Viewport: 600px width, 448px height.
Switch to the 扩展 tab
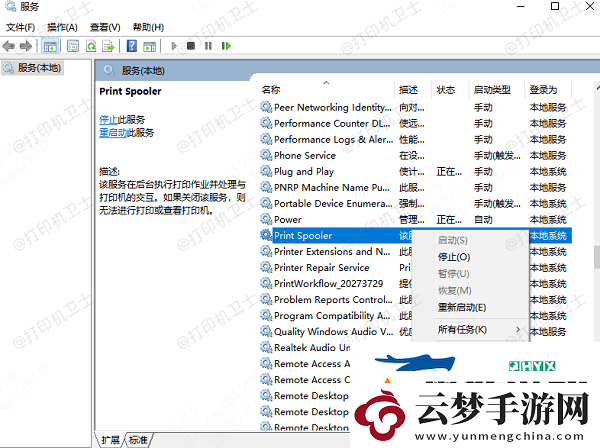pos(110,440)
